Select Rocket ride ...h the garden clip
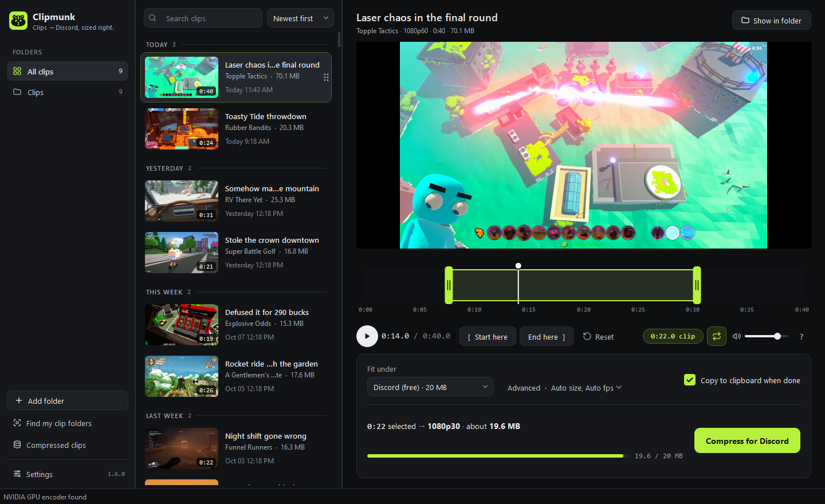The width and height of the screenshot is (825, 504). (236, 376)
